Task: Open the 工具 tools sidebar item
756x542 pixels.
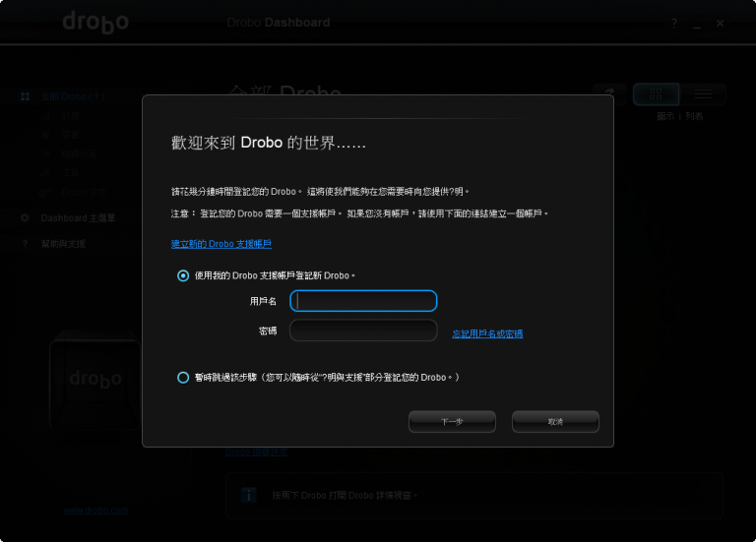Action: 71,173
